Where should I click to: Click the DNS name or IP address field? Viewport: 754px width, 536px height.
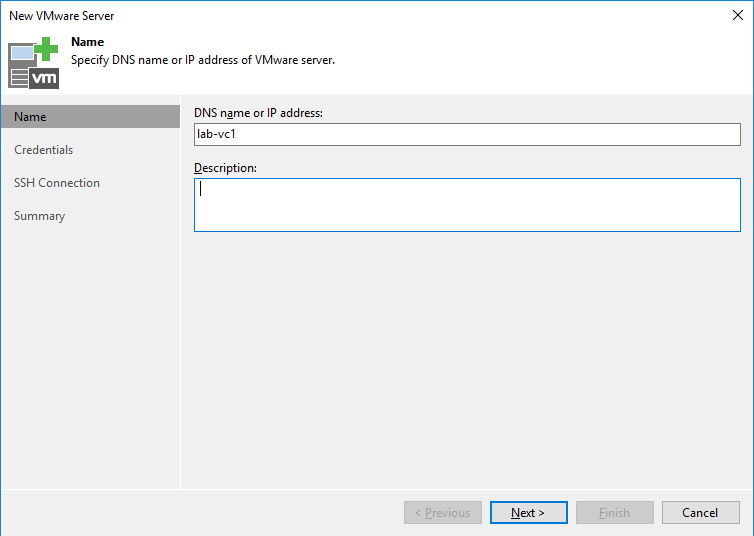466,134
